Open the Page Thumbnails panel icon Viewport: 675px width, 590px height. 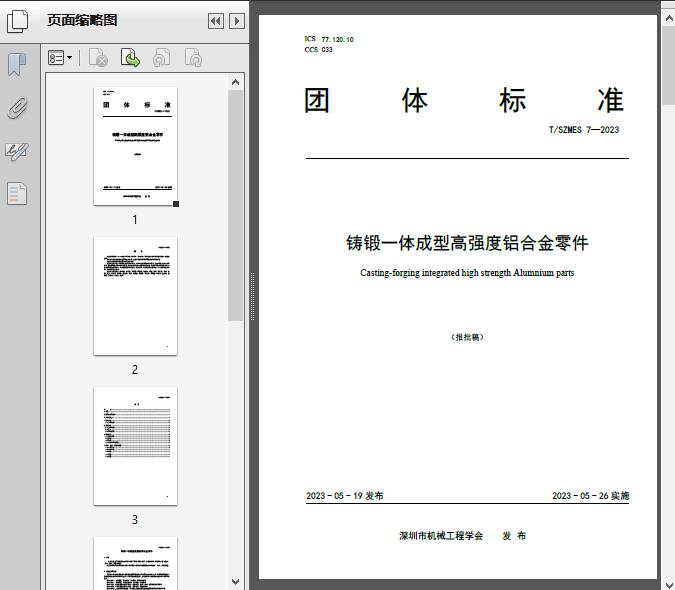(x=18, y=21)
